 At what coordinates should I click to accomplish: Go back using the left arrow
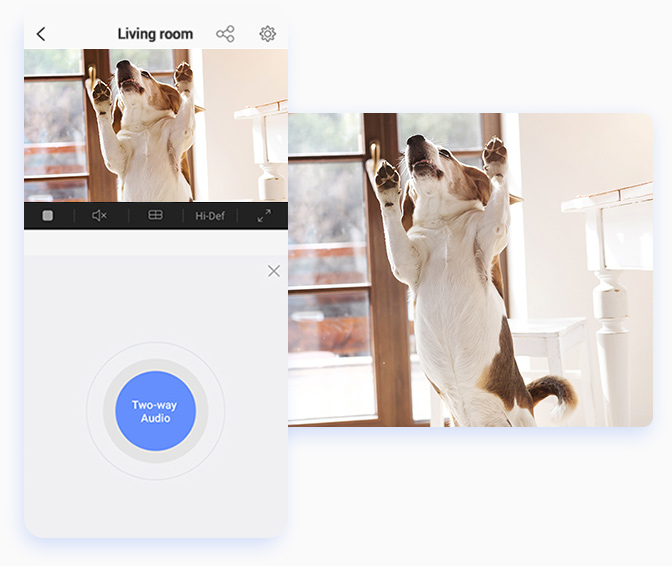pyautogui.click(x=41, y=34)
